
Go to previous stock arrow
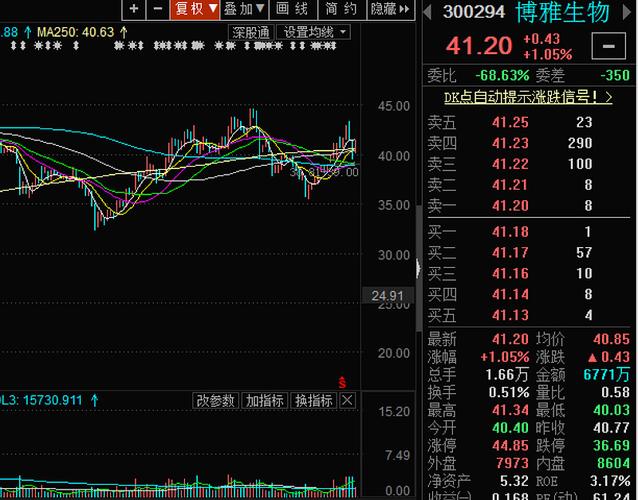[427, 12]
